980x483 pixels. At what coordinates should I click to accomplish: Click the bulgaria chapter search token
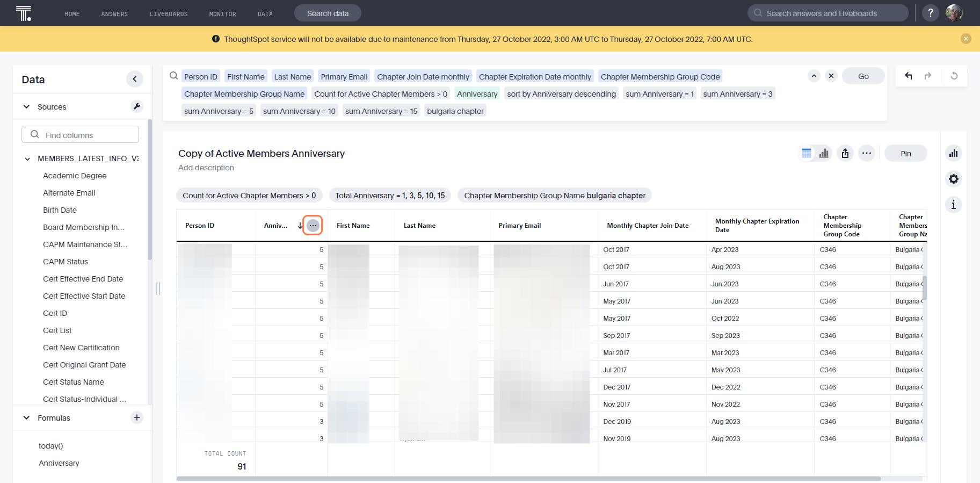[x=455, y=111]
